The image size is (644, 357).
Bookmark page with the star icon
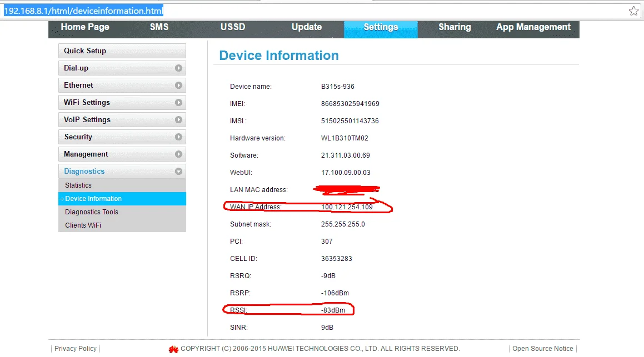point(633,11)
